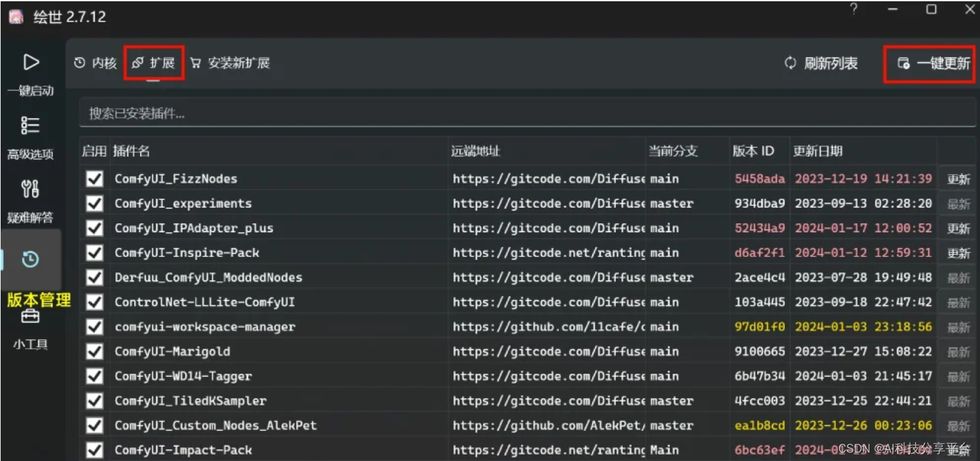This screenshot has height=461, width=980.
Task: Toggle ComfyUI-Impact-Pack checkbox
Action: pos(94,450)
